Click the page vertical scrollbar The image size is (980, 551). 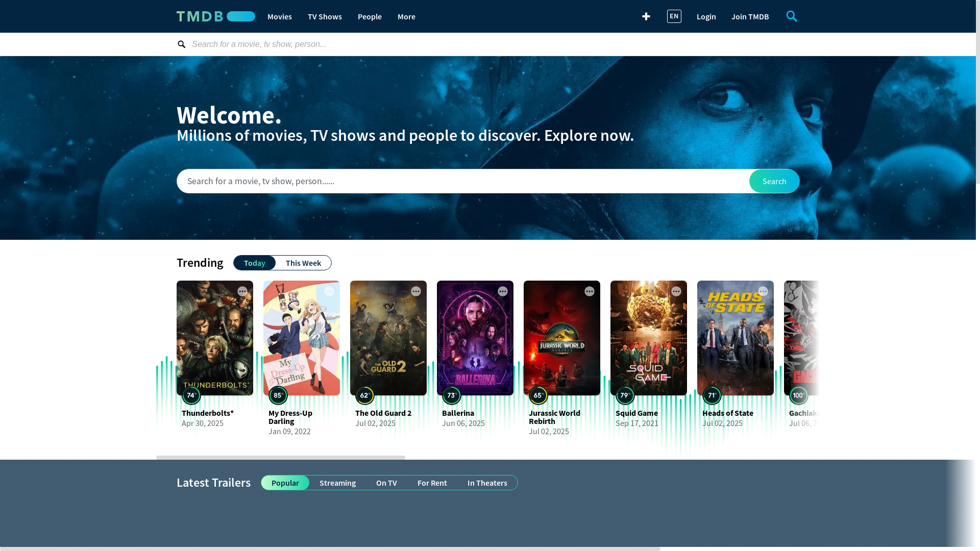tap(978, 92)
